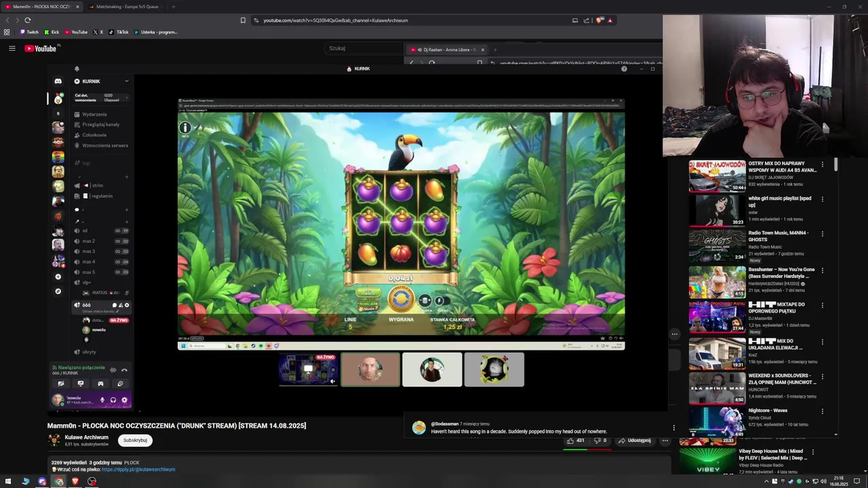Disconnect from voice using the hang-up icon
The height and width of the screenshot is (488, 868).
pos(124,370)
